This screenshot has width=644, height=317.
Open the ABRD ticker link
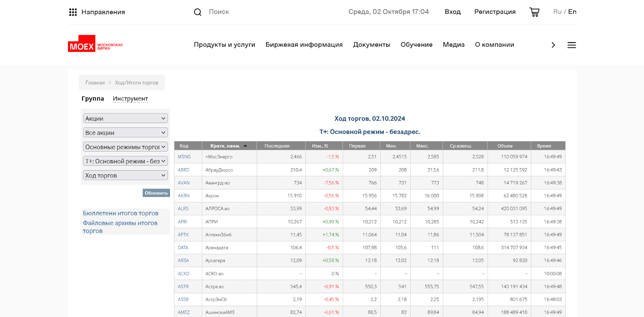click(x=184, y=170)
